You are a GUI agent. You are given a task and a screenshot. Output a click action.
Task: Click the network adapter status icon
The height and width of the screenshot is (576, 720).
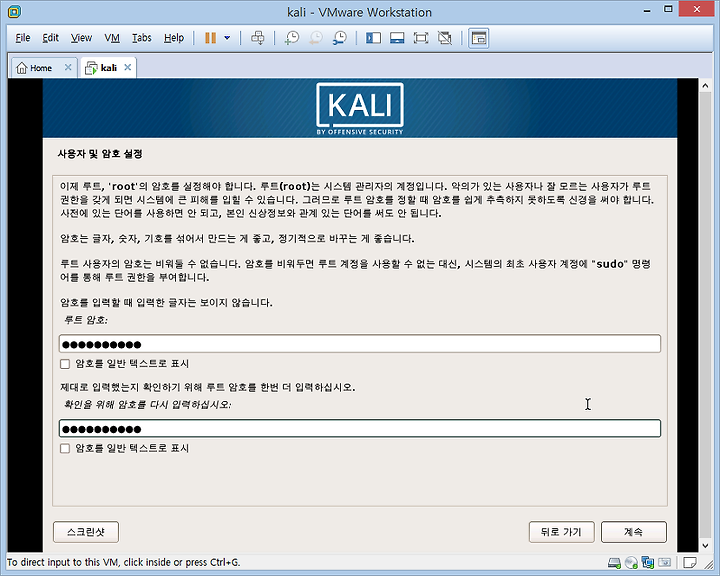[x=648, y=562]
